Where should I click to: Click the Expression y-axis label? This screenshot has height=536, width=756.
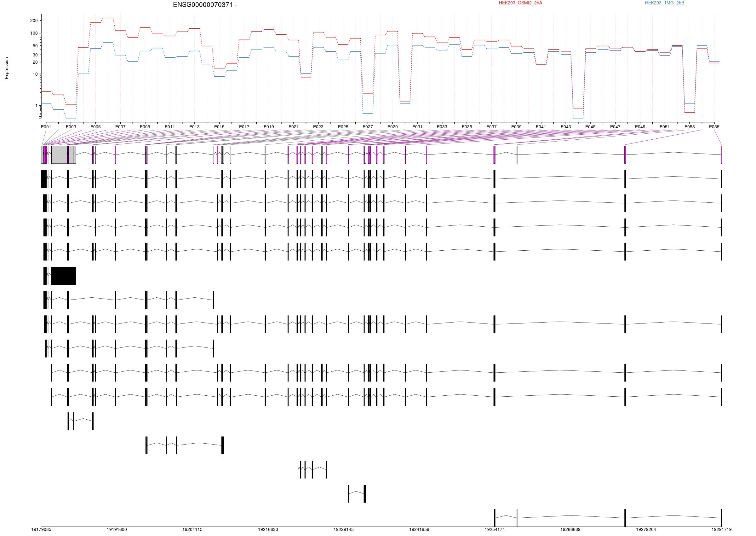tap(7, 68)
